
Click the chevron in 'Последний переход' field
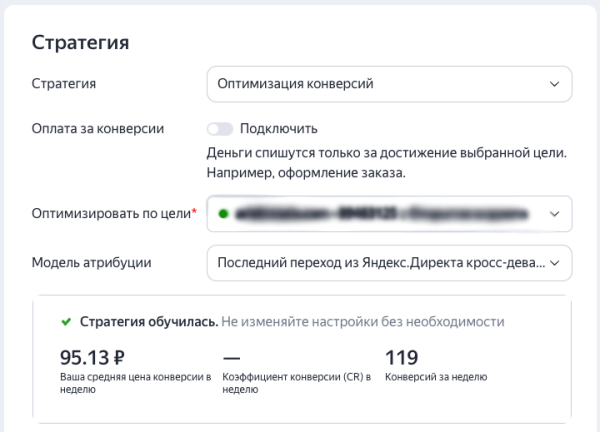tap(554, 263)
